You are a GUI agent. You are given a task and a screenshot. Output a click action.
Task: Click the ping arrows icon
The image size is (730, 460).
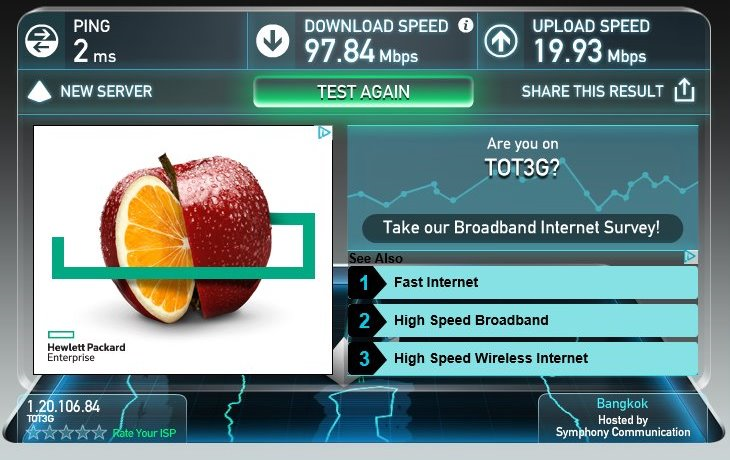click(x=41, y=41)
